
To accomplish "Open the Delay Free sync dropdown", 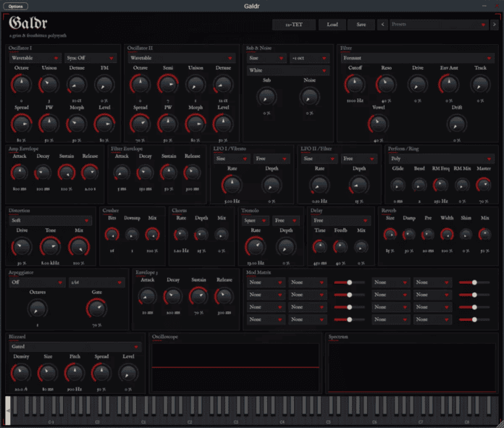I will point(341,220).
